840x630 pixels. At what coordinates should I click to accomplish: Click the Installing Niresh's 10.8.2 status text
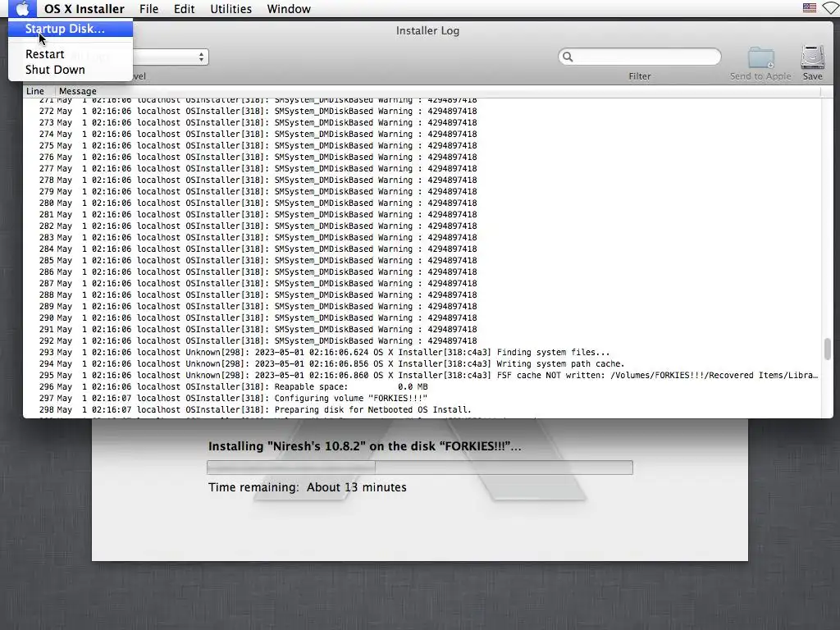pyautogui.click(x=364, y=446)
